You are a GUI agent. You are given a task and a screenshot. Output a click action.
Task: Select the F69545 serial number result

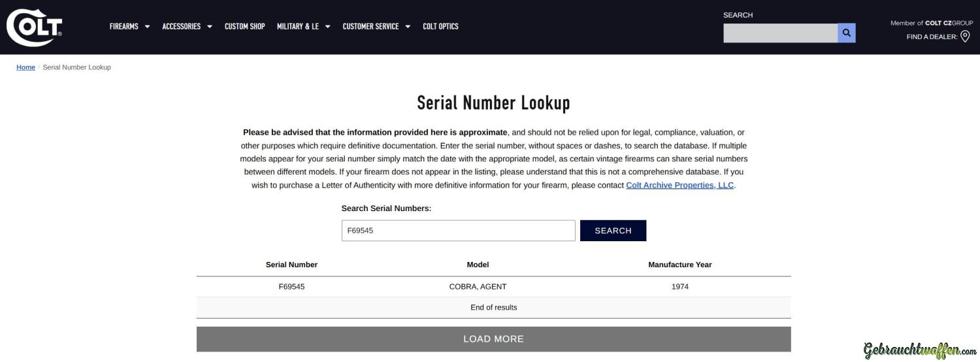(x=291, y=287)
